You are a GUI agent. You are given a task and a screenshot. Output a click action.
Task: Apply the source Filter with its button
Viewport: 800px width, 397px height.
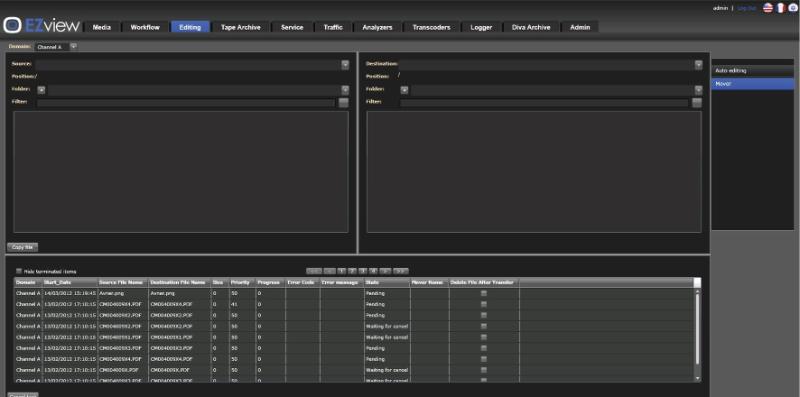coord(344,103)
